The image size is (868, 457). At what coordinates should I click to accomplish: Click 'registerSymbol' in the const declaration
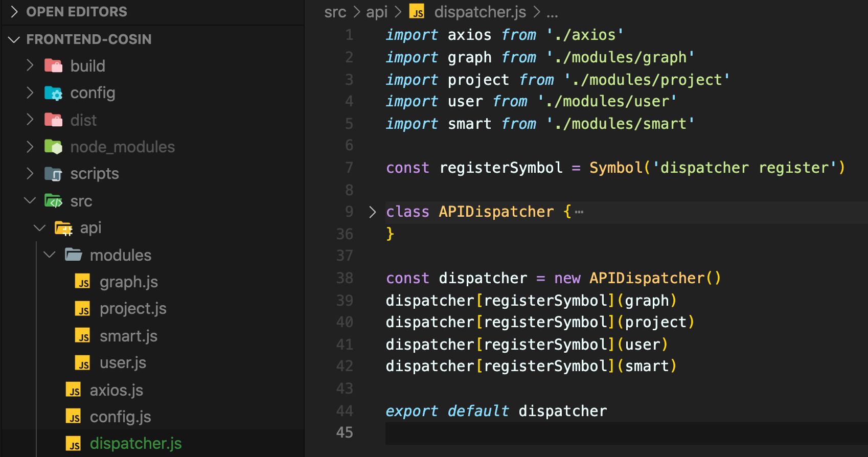[x=501, y=168]
